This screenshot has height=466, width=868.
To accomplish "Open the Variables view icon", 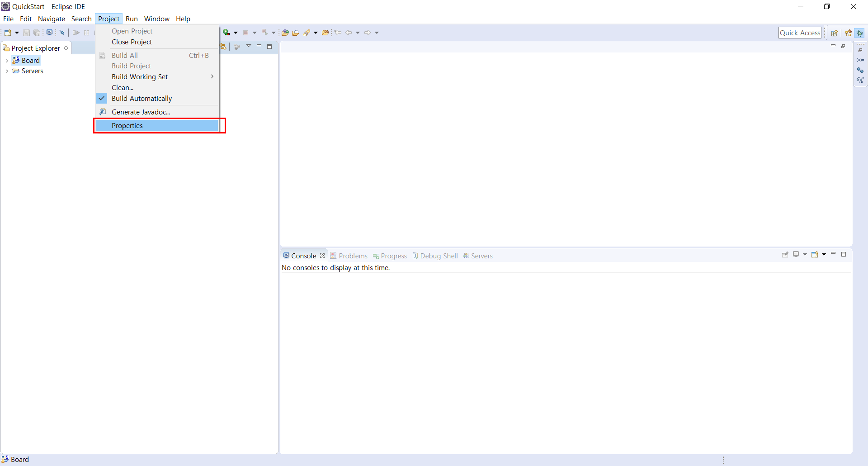I will [860, 60].
